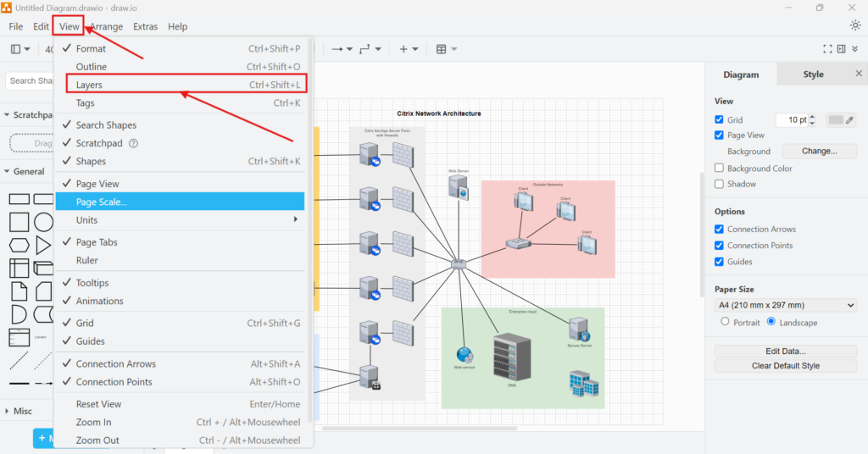The image size is (868, 454).
Task: Open the plus insert toolbar icon
Action: [x=409, y=49]
